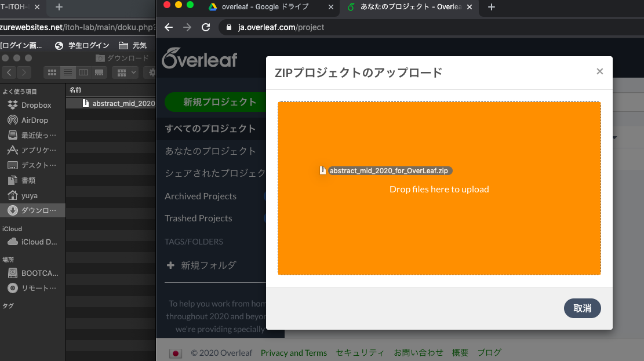Click the 取消 cancel button
Viewport: 644px width, 361px height.
582,308
